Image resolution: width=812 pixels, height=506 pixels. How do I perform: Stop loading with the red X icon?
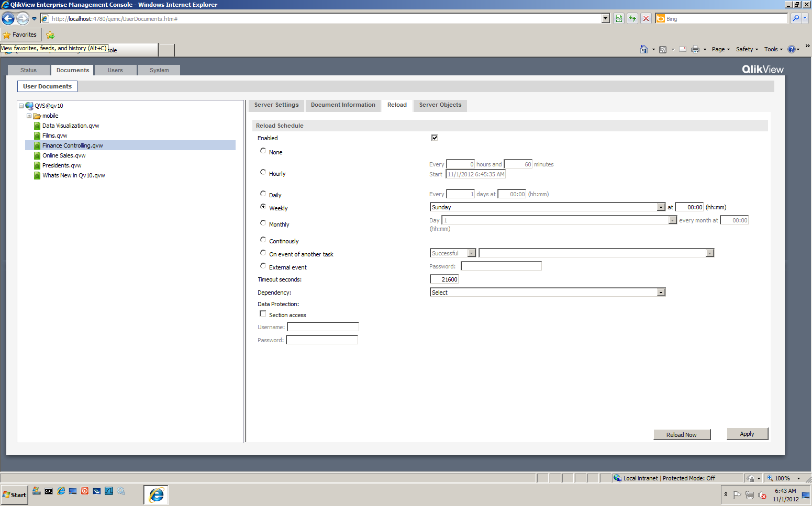[646, 18]
